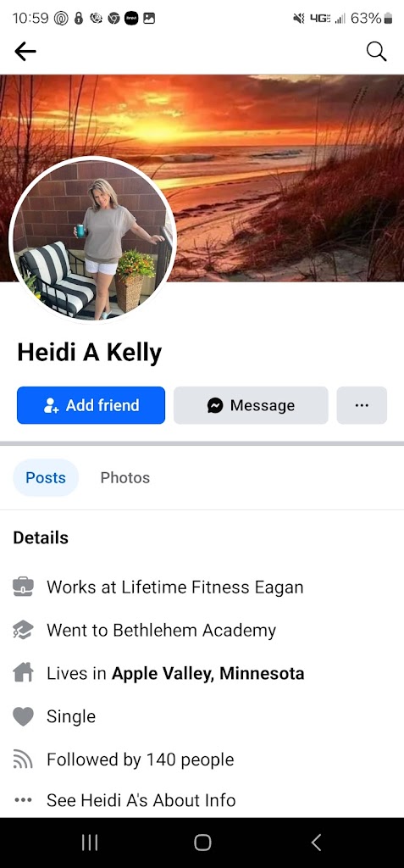Viewport: 404px width, 868px height.
Task: Tap the Android navigation back chevron
Action: (x=316, y=843)
